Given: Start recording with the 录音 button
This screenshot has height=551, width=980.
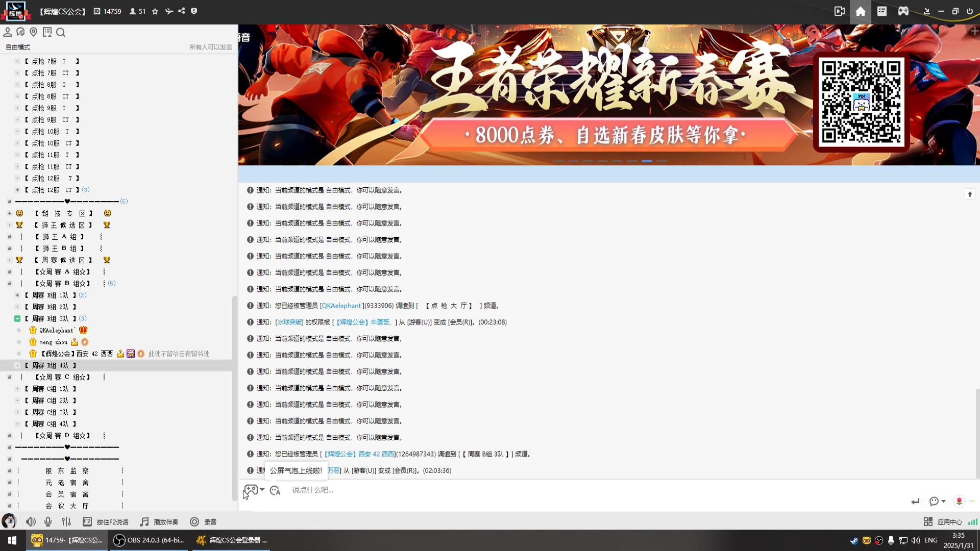Looking at the screenshot, I should [x=204, y=522].
